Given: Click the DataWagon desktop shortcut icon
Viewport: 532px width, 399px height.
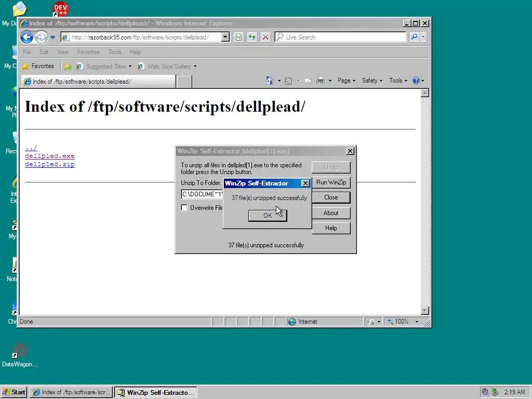Looking at the screenshot, I should pyautogui.click(x=20, y=350).
